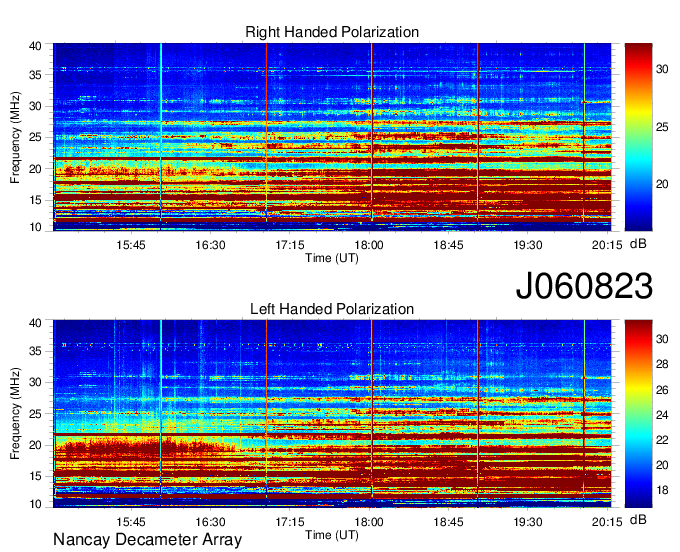This screenshot has height=552, width=680.
Task: Click the 19:30 tick under right-handed plot
Action: point(528,245)
